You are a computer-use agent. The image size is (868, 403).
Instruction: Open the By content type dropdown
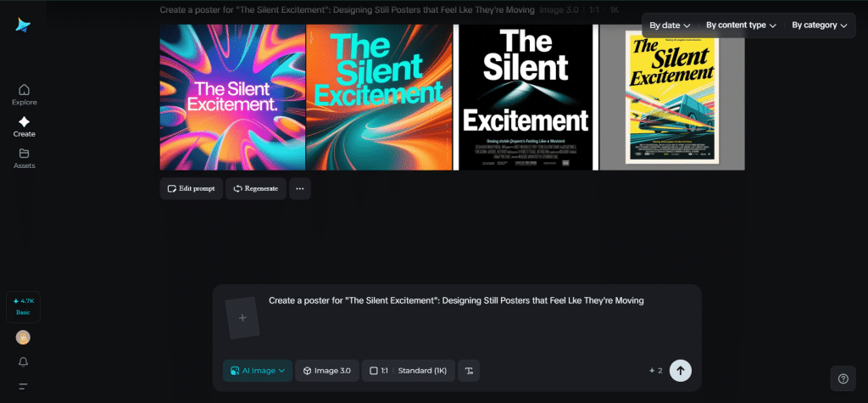pyautogui.click(x=741, y=25)
